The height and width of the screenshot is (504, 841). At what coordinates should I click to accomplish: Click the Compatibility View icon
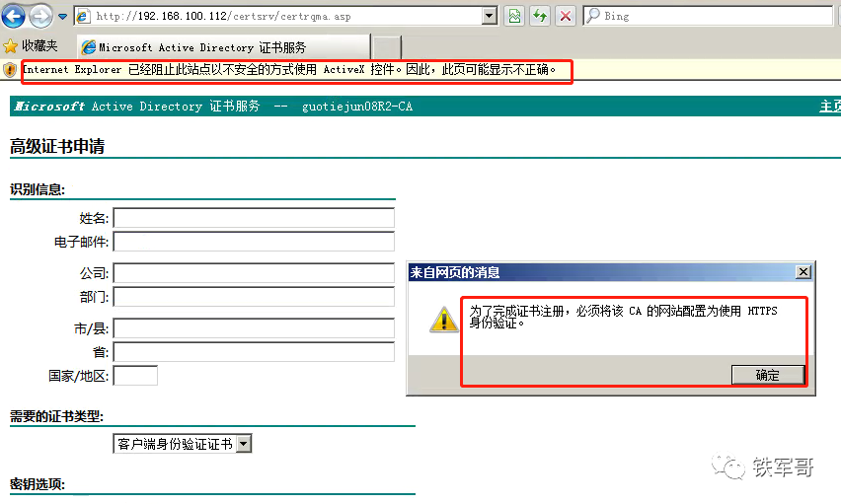pos(514,16)
